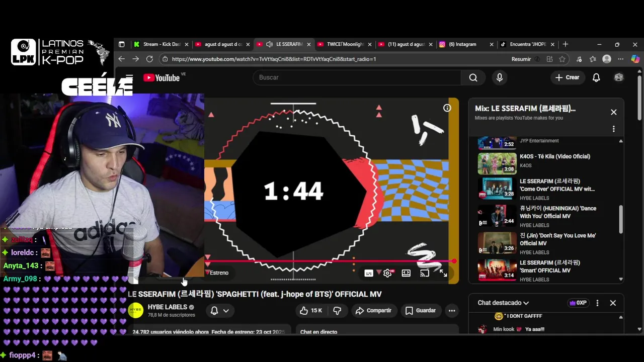The image size is (644, 362).
Task: Click the main page vertical scrollbar
Action: [639, 98]
